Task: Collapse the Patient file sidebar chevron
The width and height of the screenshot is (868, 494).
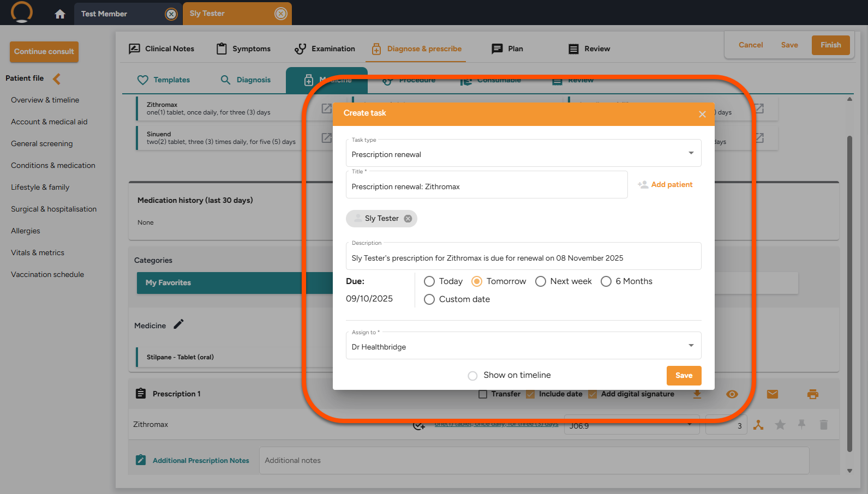Action: [57, 79]
